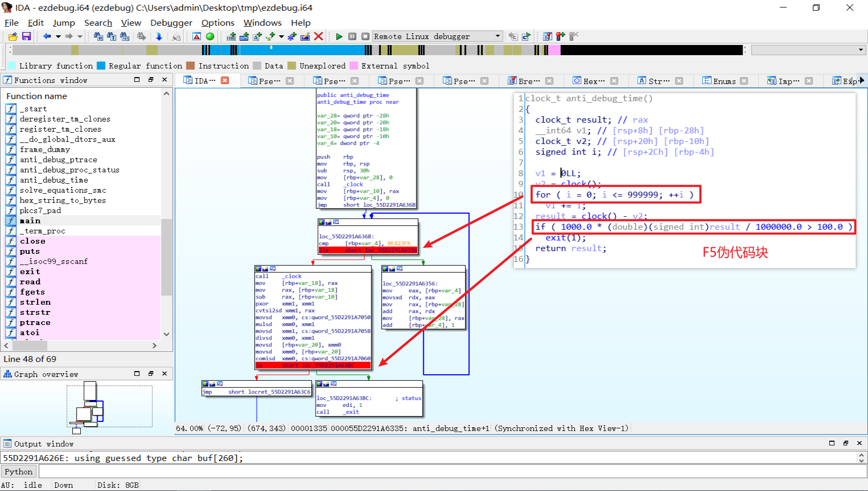Viewport: 868px width, 491px height.
Task: Open the Remote Linux debugger dropdown
Action: pyautogui.click(x=498, y=36)
